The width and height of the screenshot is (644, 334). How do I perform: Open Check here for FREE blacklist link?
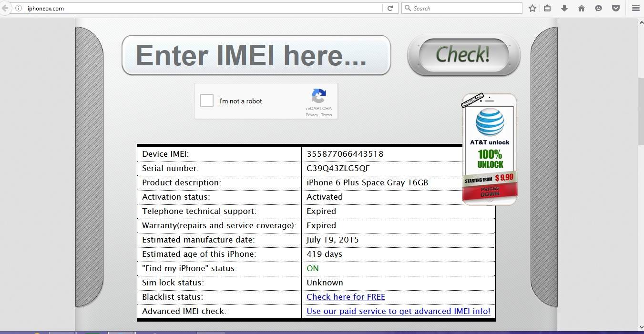(x=346, y=297)
